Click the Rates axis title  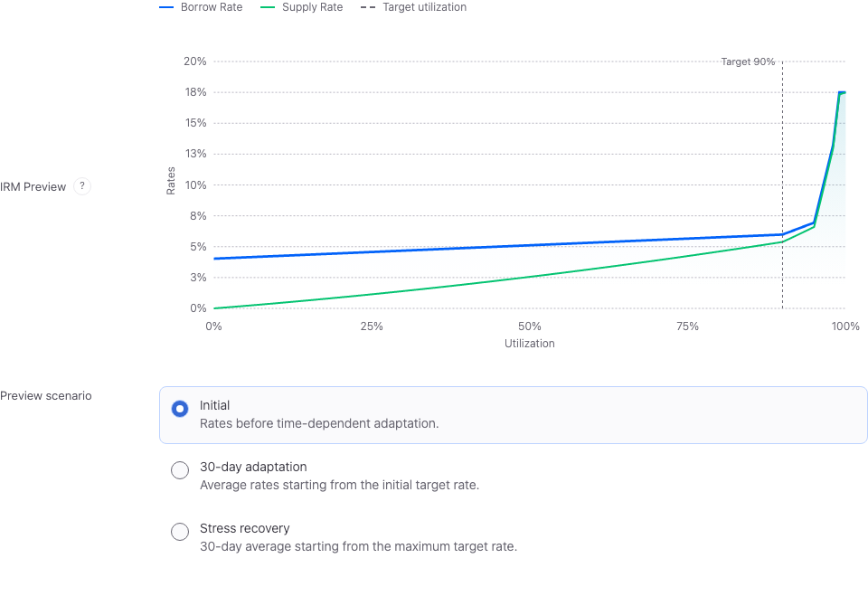[x=171, y=181]
